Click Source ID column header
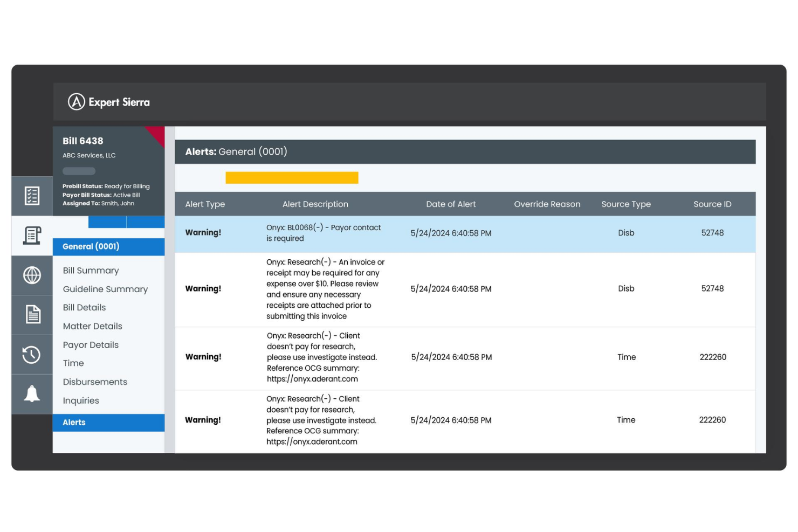Image resolution: width=798 pixels, height=532 pixels. pyautogui.click(x=712, y=204)
